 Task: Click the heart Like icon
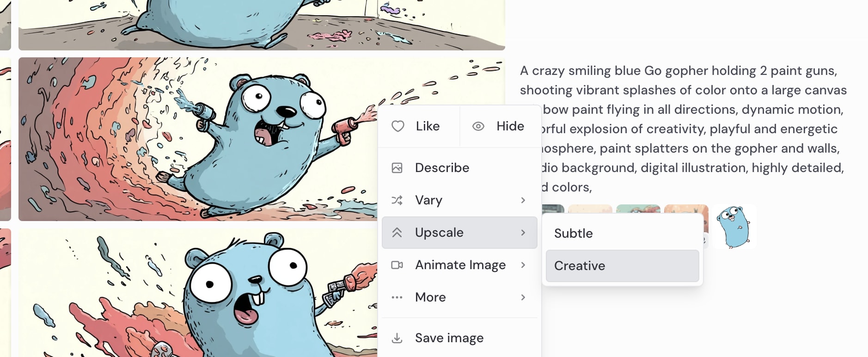[398, 126]
